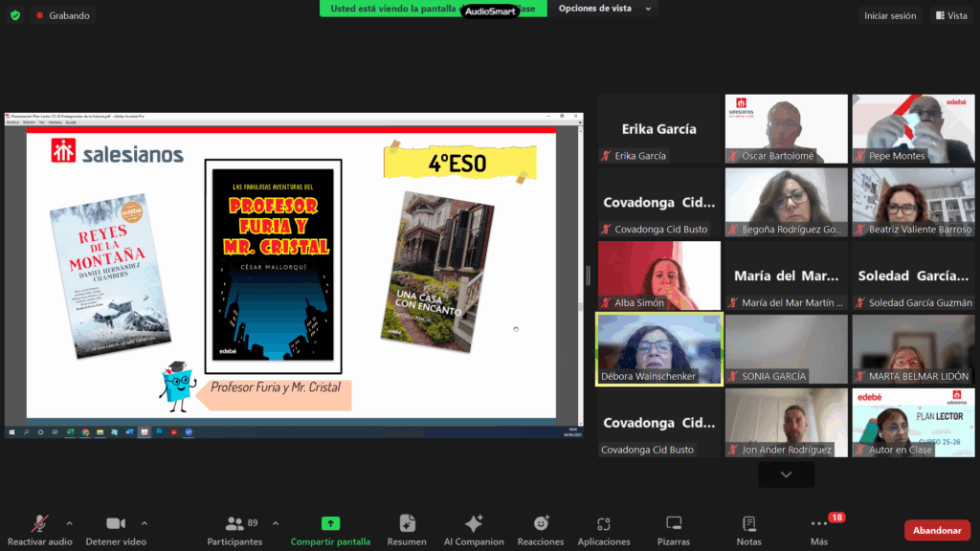The width and height of the screenshot is (980, 551).
Task: Click the green screen sharing notification banner
Action: tap(434, 8)
